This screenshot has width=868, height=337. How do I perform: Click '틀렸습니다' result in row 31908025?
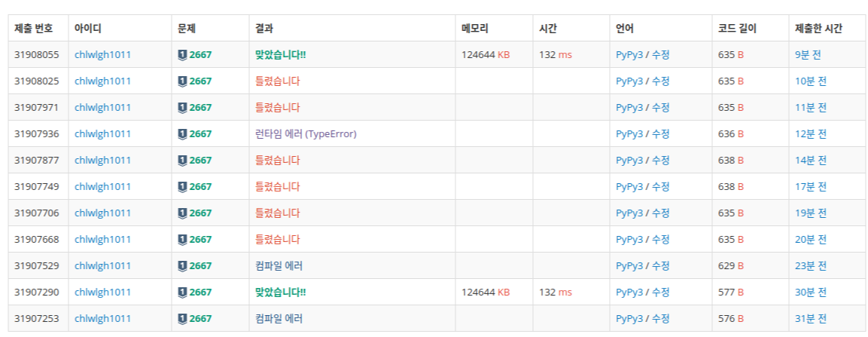coord(277,81)
